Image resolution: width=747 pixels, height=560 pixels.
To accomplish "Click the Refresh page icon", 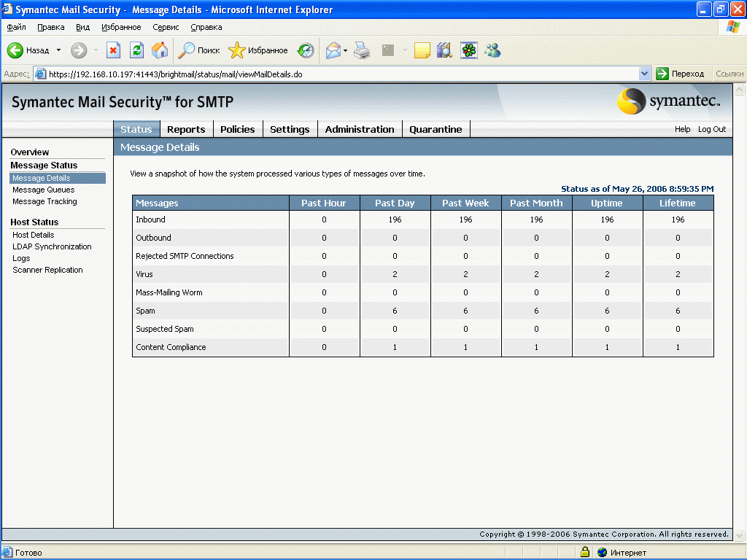I will pos(136,50).
